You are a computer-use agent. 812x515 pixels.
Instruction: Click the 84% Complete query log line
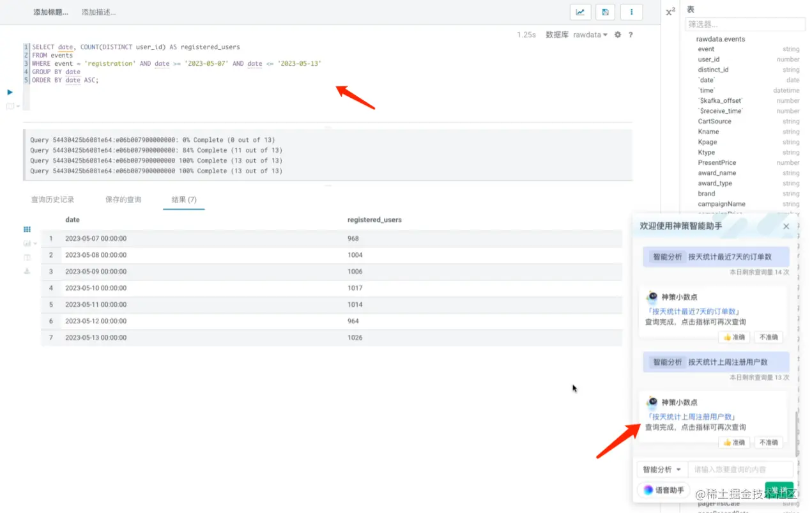(x=156, y=150)
